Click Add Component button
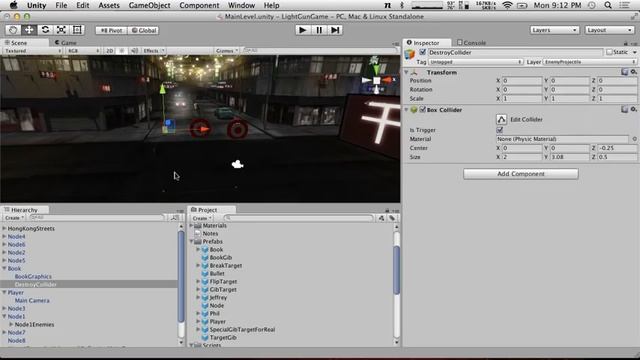 520,174
